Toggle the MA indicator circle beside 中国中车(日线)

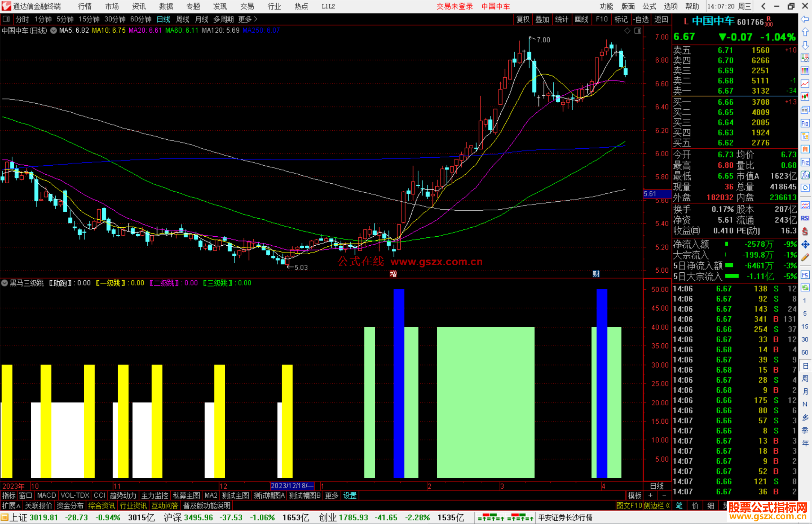(x=53, y=30)
